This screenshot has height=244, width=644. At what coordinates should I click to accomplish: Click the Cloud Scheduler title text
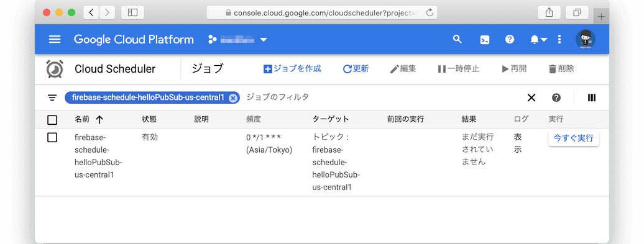point(115,69)
